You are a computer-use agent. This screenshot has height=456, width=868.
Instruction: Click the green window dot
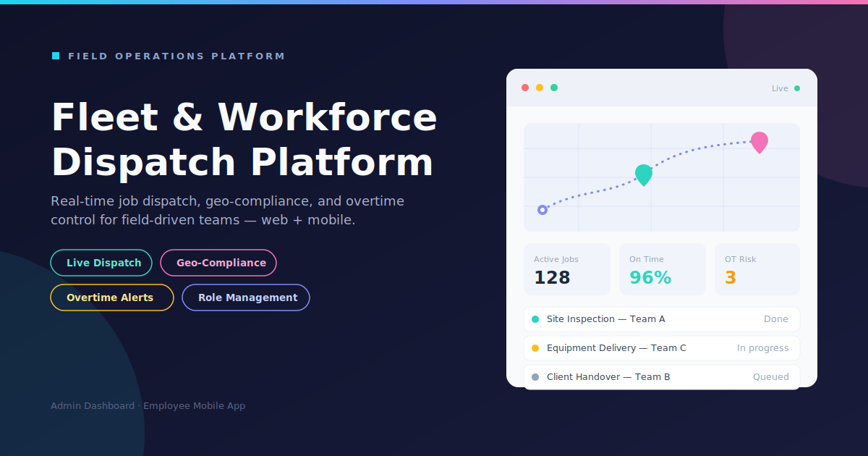pyautogui.click(x=554, y=88)
